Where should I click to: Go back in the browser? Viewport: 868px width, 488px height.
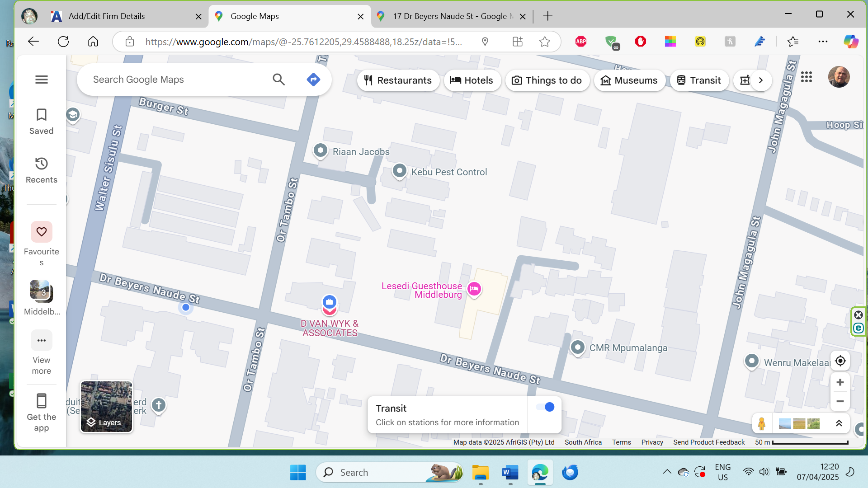pos(33,42)
